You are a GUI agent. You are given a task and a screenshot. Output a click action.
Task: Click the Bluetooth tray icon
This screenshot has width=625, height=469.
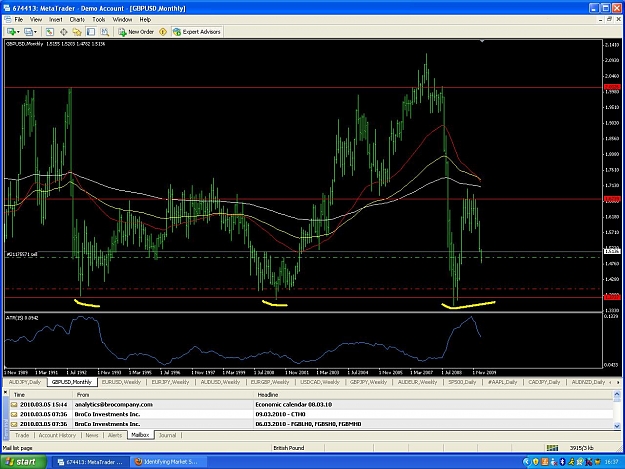[562, 462]
